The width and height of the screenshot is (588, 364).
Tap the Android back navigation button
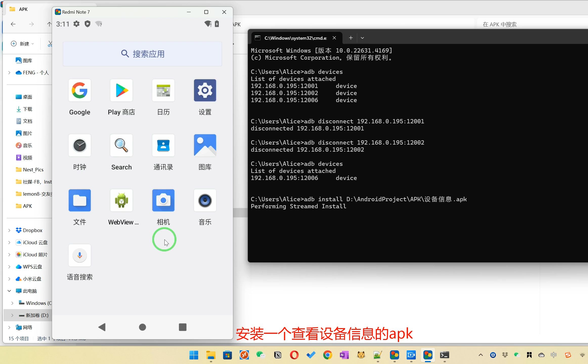[x=102, y=327]
